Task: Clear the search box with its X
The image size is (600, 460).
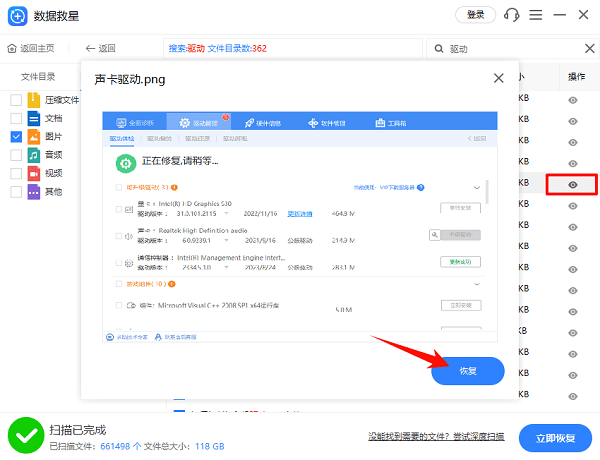Action: (x=590, y=49)
